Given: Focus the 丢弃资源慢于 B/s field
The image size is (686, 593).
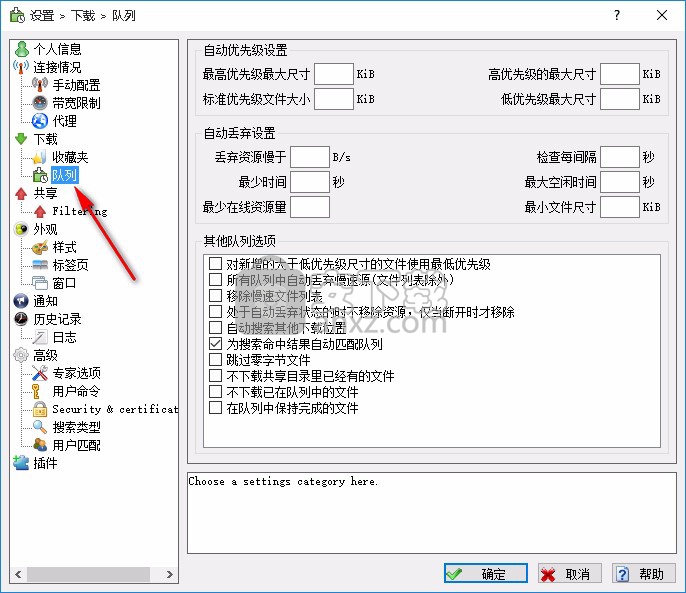Looking at the screenshot, I should [310, 157].
